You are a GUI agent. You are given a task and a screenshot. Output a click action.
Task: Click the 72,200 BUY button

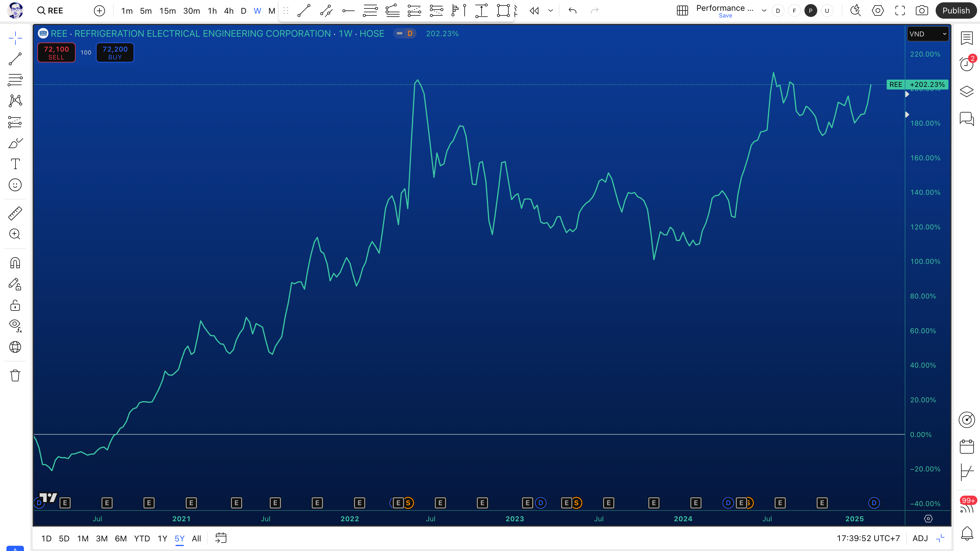(x=115, y=52)
